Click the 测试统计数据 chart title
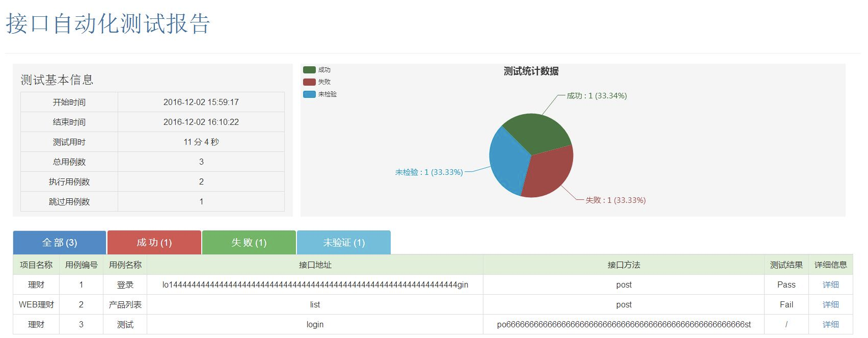868x338 pixels. click(x=531, y=71)
